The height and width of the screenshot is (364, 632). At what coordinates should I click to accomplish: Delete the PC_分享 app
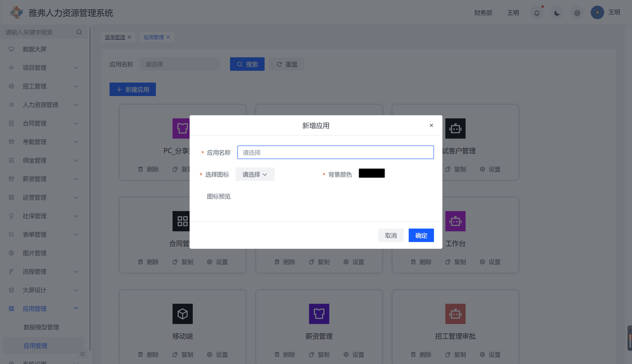149,169
